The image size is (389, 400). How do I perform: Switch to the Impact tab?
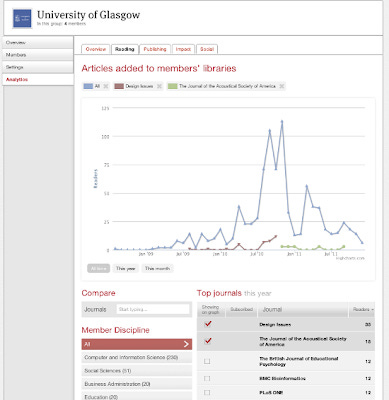[x=183, y=49]
